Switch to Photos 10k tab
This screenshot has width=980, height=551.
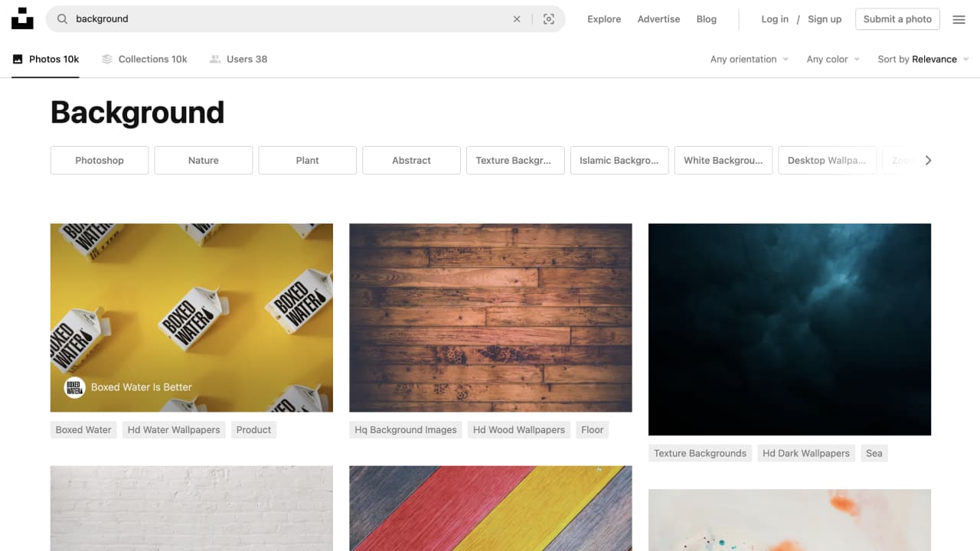[46, 59]
